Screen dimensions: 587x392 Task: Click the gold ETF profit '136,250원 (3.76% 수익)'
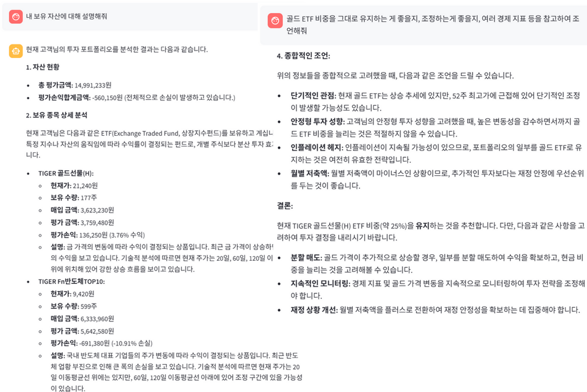tap(112, 235)
